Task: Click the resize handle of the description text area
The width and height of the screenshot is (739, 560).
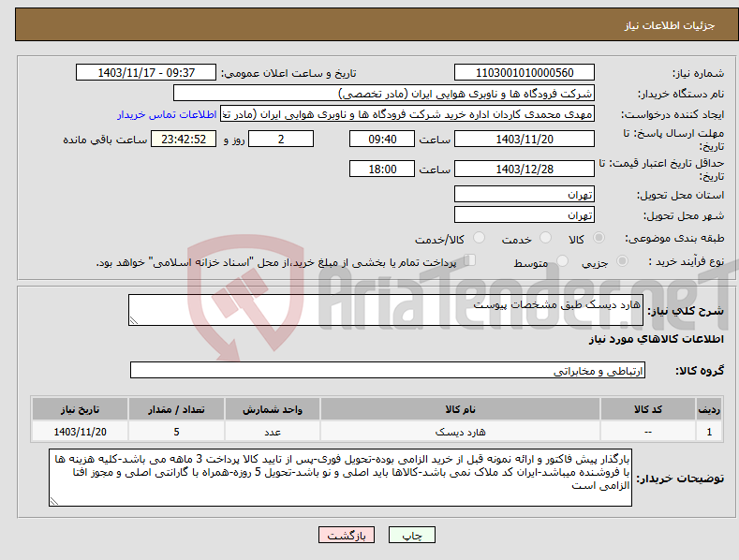Action: coord(134,320)
